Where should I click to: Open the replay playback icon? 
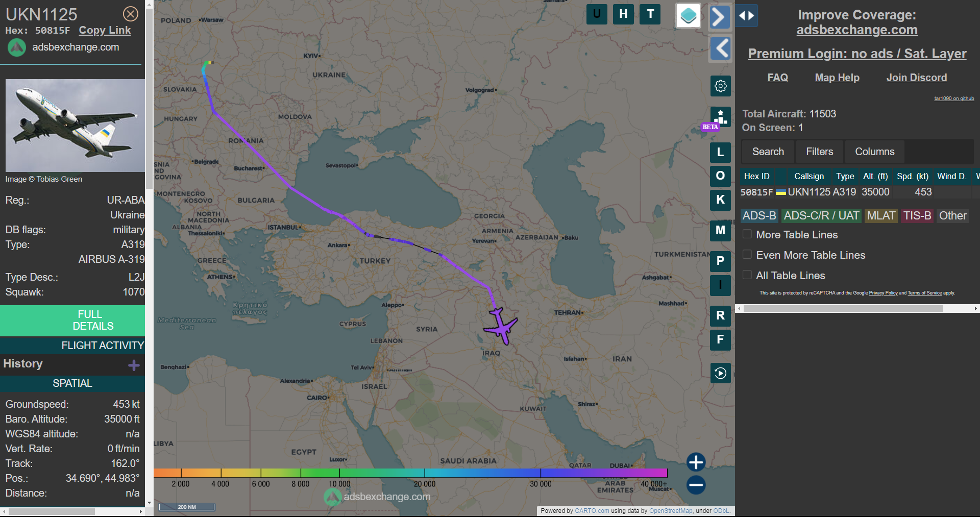point(721,373)
